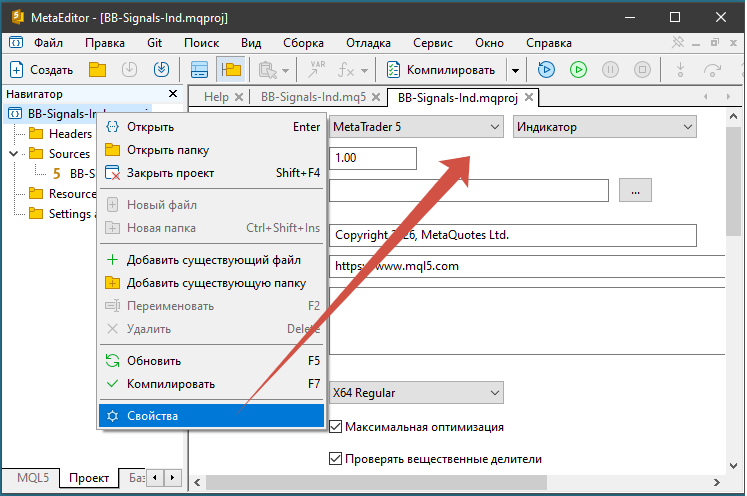Select the Проект navigator tab
The image size is (747, 496).
click(x=89, y=478)
